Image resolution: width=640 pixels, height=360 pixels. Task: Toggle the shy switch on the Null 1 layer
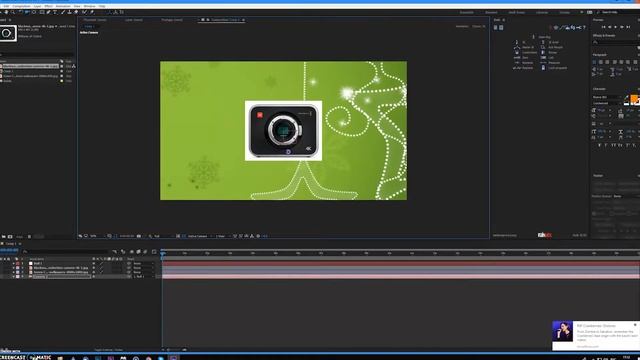tap(94, 263)
